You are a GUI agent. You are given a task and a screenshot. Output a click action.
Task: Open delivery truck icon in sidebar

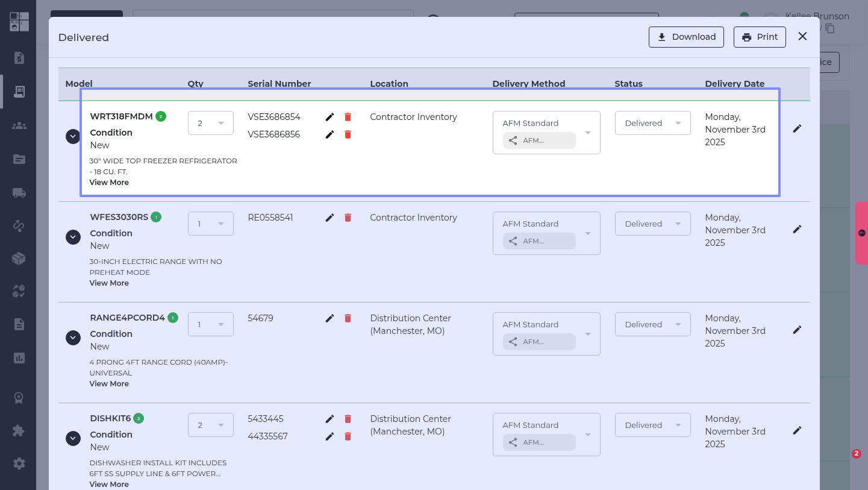click(19, 193)
